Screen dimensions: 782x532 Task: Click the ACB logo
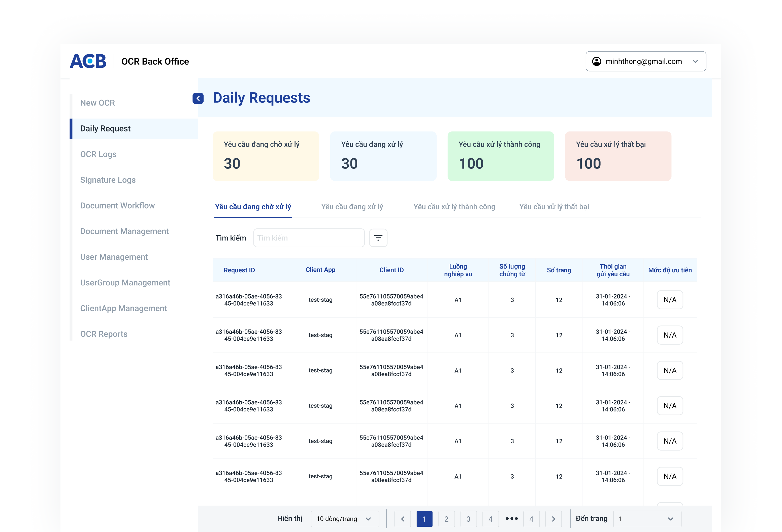point(88,61)
